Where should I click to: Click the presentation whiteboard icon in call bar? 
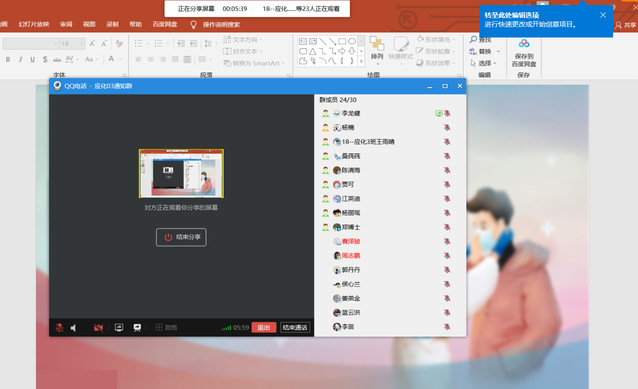point(137,328)
